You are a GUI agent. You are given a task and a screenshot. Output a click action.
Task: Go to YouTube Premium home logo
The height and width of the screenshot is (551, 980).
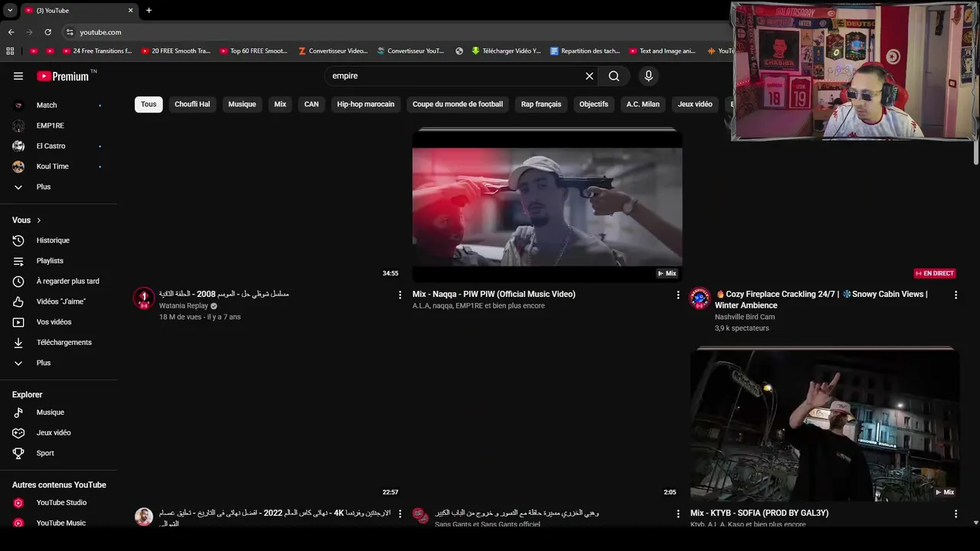point(64,76)
